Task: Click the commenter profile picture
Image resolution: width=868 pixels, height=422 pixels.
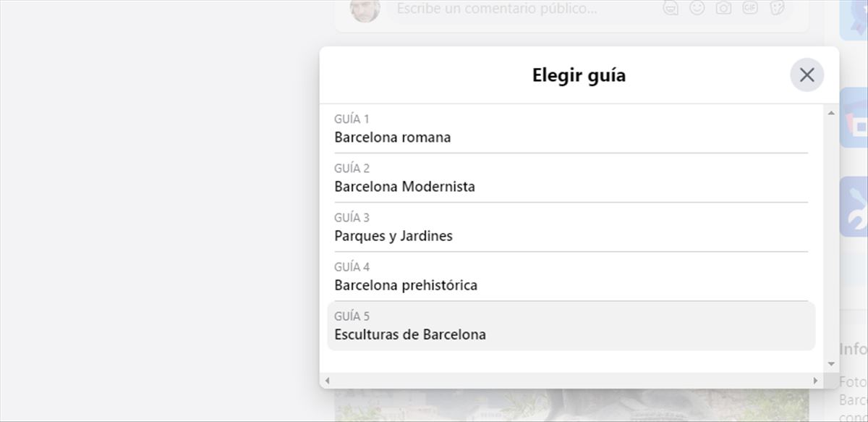Action: [x=365, y=9]
